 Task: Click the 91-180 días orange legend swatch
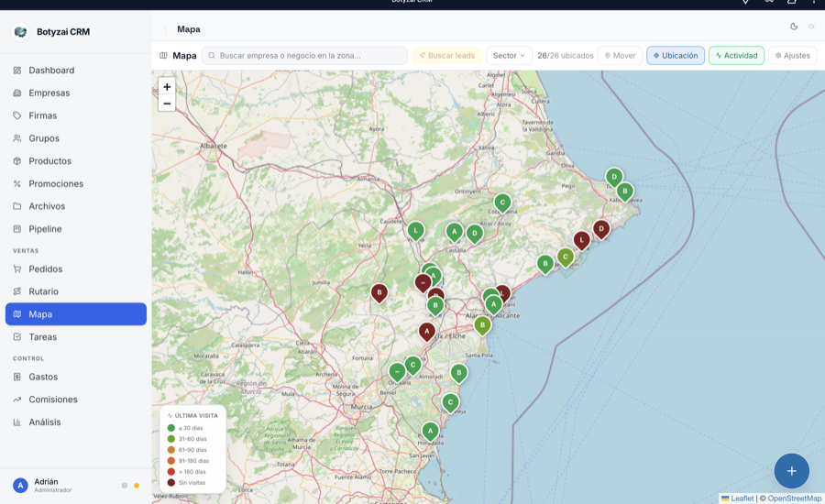pos(171,461)
